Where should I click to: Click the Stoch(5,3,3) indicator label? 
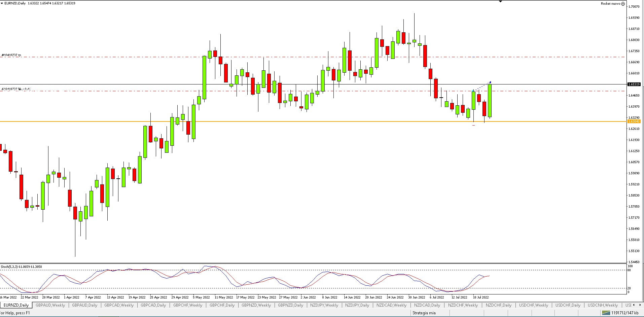[21, 267]
